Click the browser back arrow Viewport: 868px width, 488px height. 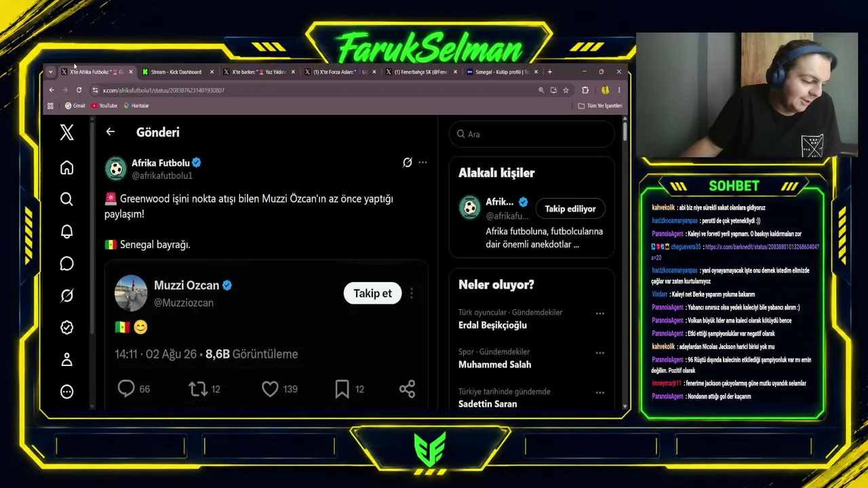click(x=52, y=90)
